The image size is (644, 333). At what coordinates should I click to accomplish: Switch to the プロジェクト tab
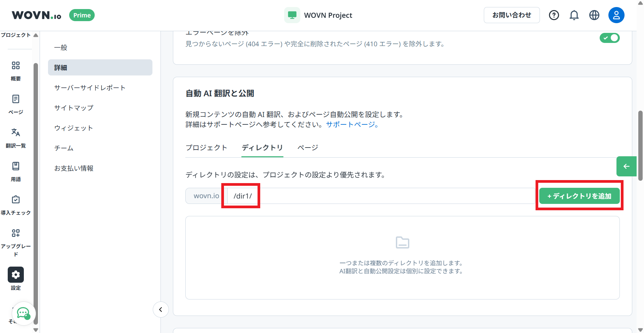(206, 148)
